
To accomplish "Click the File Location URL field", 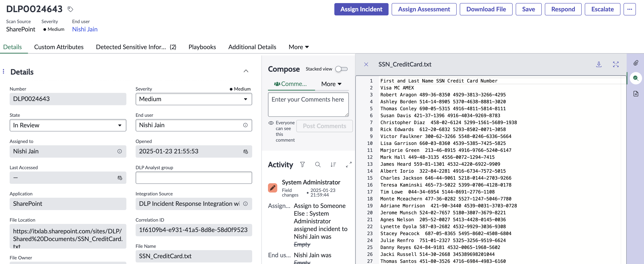I will [x=68, y=236].
